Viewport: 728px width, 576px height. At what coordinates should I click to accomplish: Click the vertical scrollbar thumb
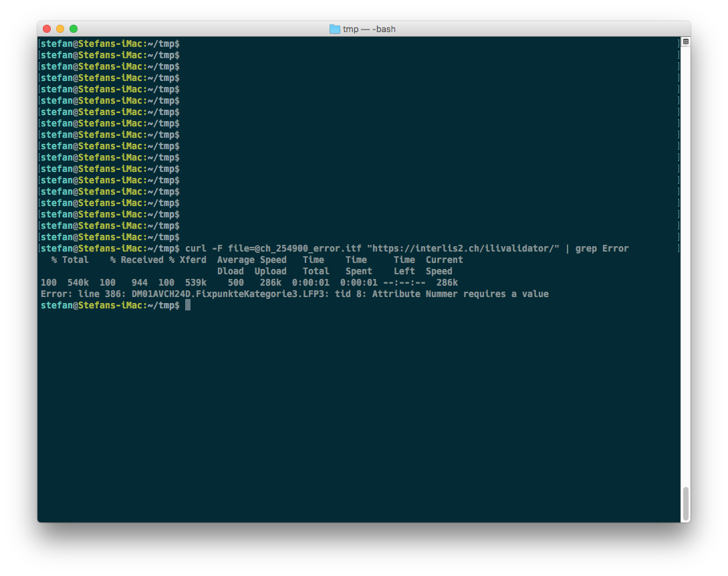tap(686, 504)
